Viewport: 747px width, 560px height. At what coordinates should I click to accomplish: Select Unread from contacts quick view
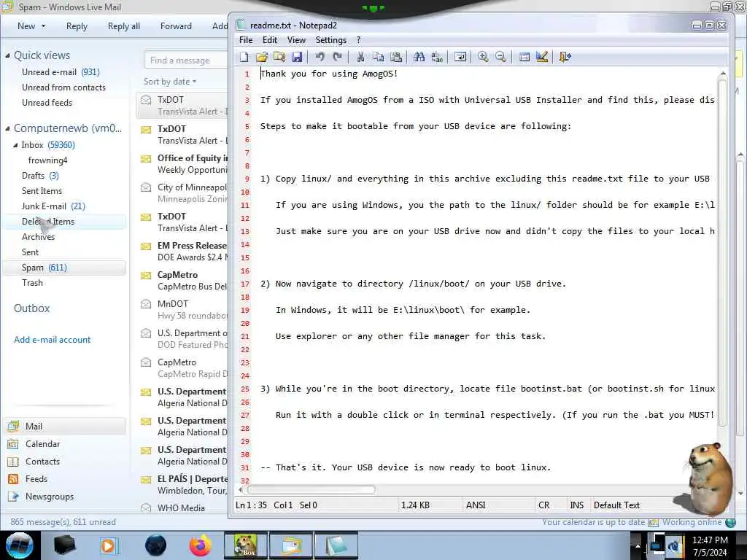[x=64, y=87]
